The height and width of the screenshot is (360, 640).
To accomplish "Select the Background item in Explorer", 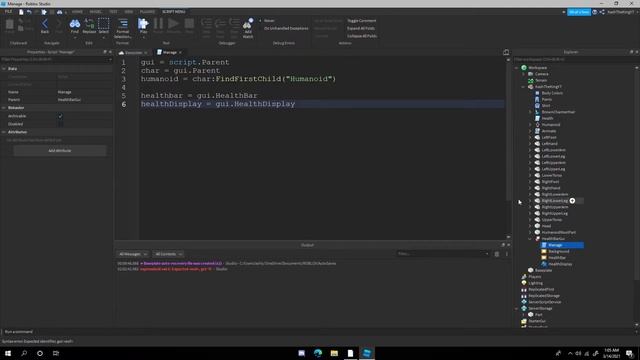I will [x=559, y=251].
